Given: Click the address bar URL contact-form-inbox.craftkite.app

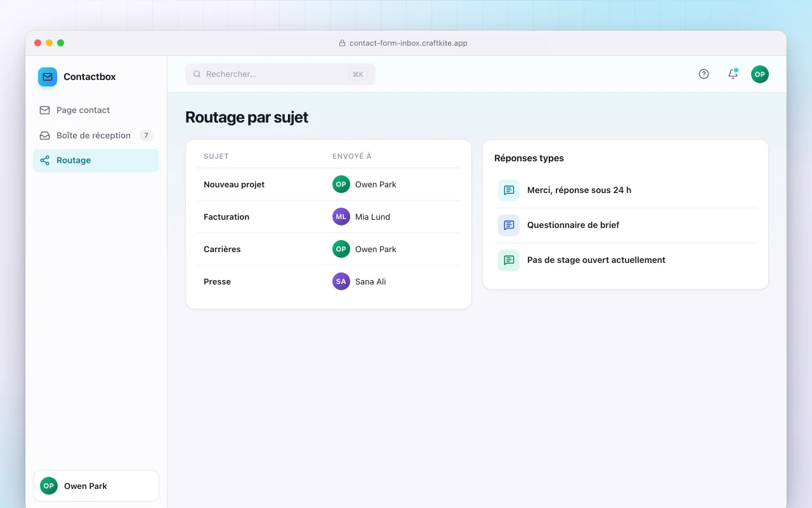Looking at the screenshot, I should click(409, 43).
